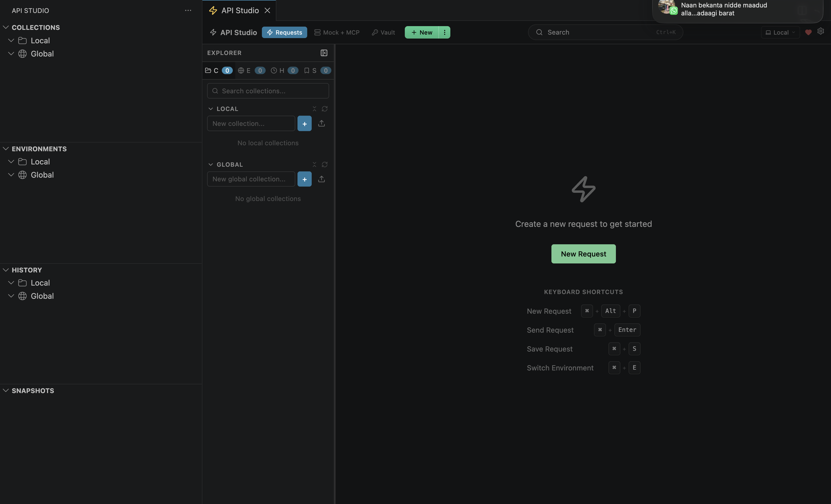The height and width of the screenshot is (504, 831).
Task: Click the magnifier icon in the Search bar
Action: tap(539, 32)
